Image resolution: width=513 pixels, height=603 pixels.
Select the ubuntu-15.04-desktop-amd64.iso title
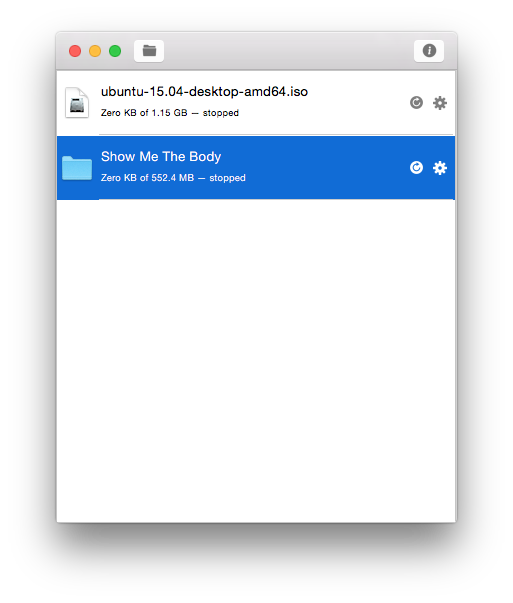click(x=204, y=92)
